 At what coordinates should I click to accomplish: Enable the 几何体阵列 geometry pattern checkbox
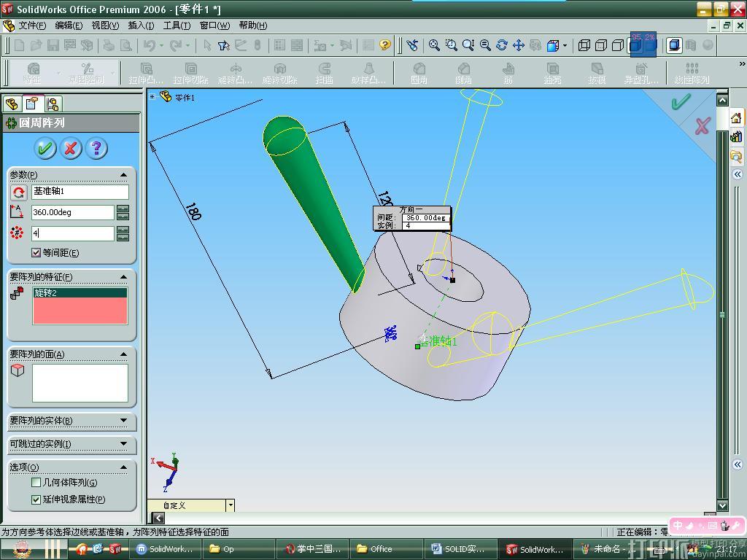pos(36,482)
